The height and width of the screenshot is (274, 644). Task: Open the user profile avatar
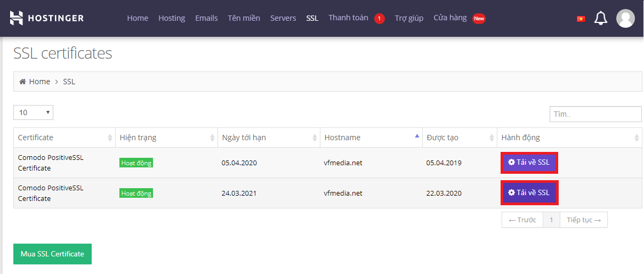point(625,18)
